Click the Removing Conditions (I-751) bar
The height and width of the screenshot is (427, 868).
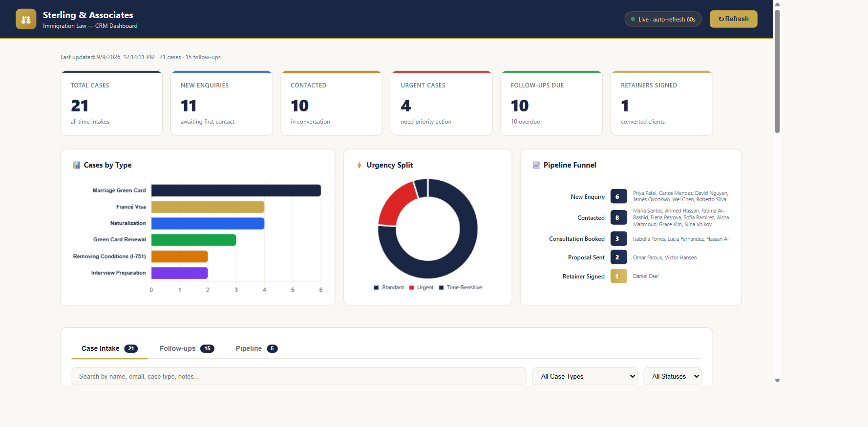[x=179, y=256]
